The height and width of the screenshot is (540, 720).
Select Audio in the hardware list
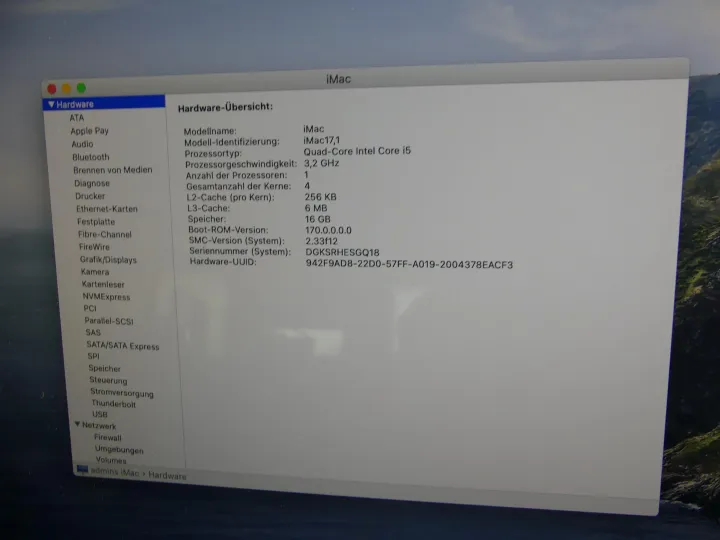[x=82, y=144]
